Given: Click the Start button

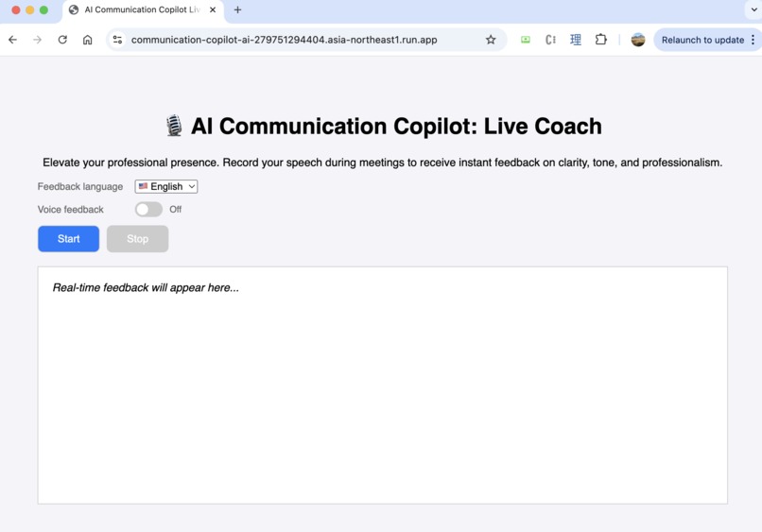Looking at the screenshot, I should point(68,238).
